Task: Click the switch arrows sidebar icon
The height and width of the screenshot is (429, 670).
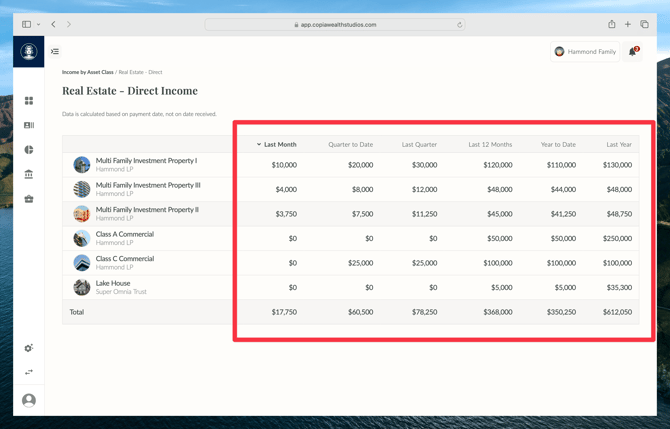Action: pyautogui.click(x=29, y=372)
